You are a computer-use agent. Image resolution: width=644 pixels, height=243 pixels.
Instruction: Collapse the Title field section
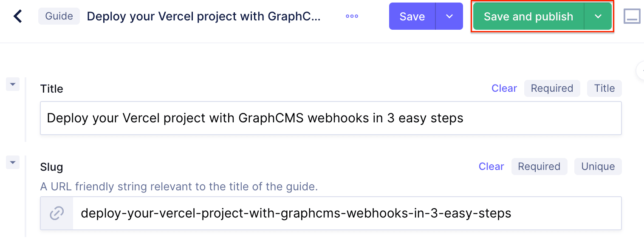pyautogui.click(x=13, y=84)
